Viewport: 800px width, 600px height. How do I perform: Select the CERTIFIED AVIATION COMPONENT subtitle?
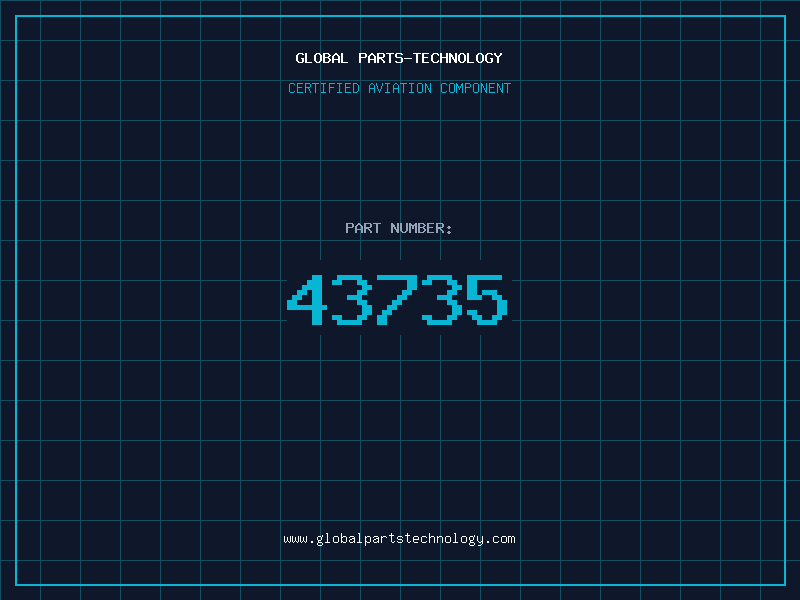399,88
